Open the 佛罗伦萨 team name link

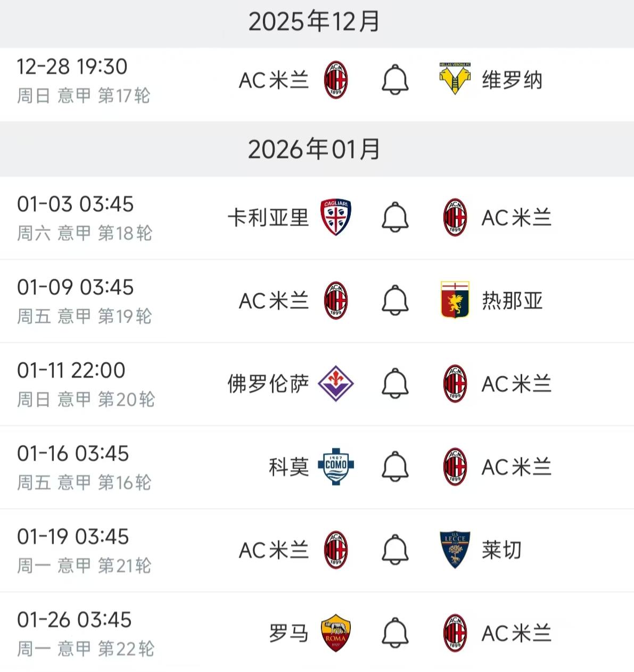click(268, 384)
